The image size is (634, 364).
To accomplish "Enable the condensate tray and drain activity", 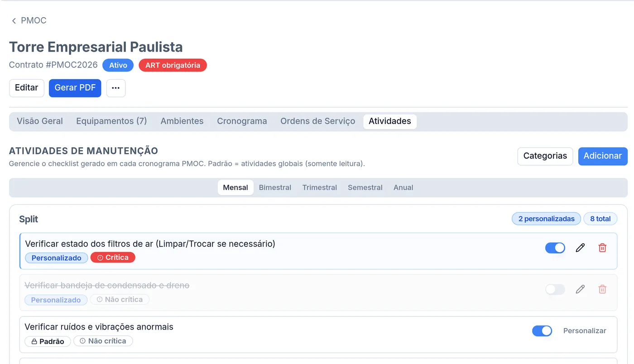I will (555, 289).
